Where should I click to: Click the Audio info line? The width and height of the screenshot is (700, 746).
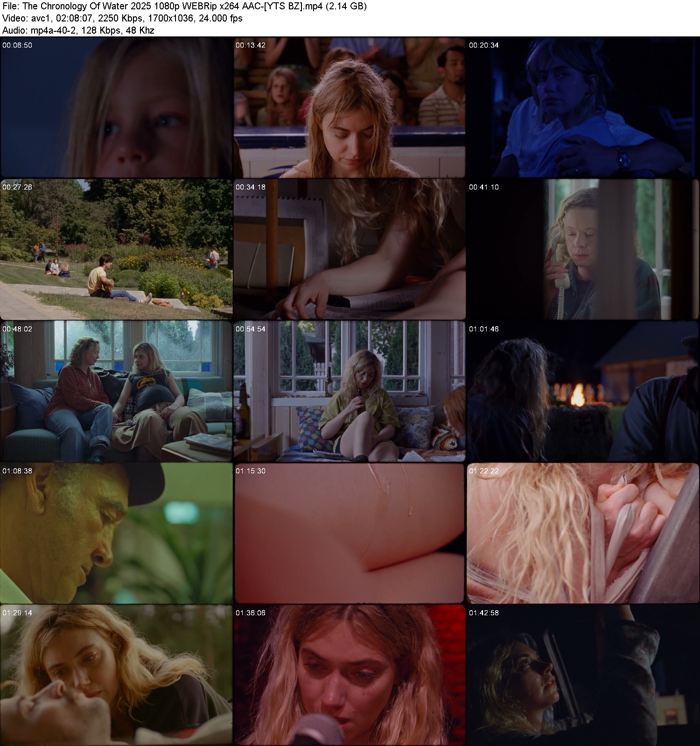pyautogui.click(x=78, y=31)
